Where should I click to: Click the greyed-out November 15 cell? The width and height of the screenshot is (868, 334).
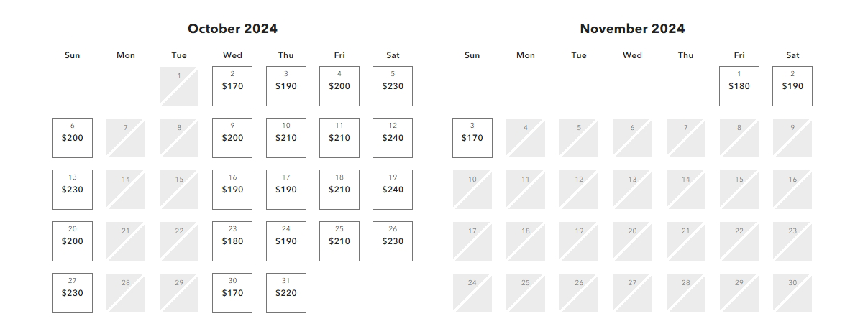point(739,190)
